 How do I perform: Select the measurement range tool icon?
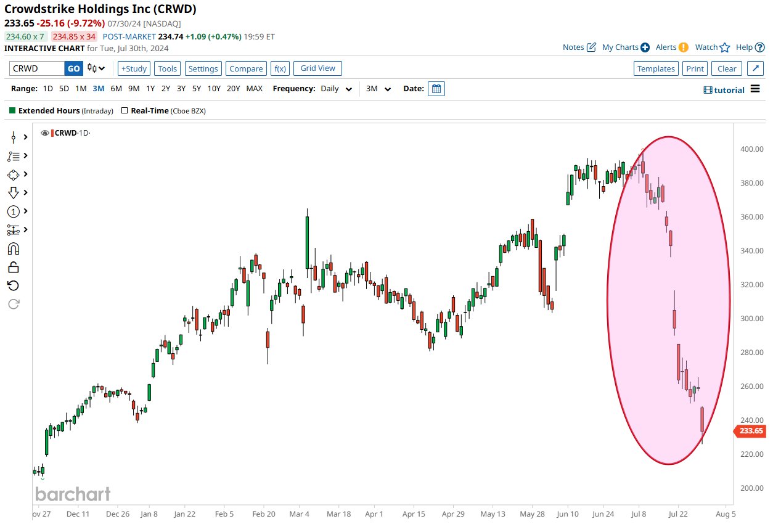click(14, 230)
